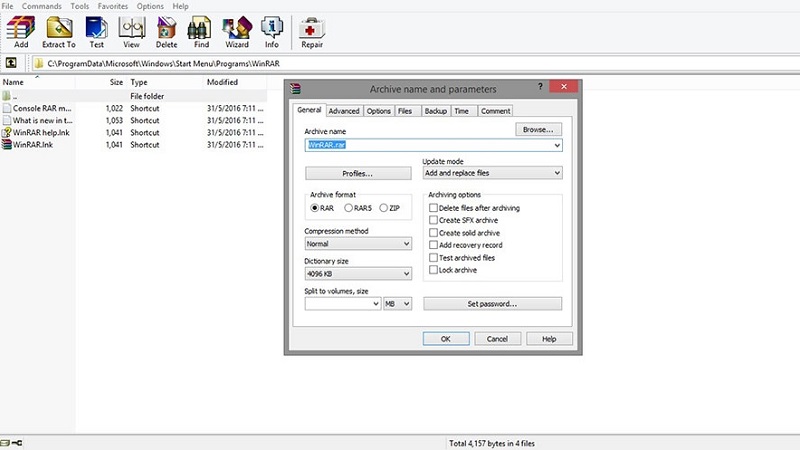Click the status bar drive icon
Viewport: 800px width, 450px height.
pos(5,443)
